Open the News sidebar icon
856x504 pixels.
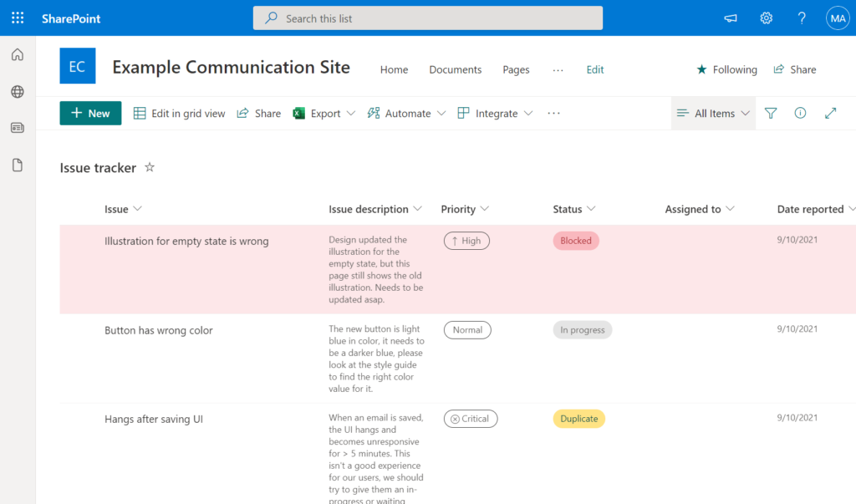18,128
